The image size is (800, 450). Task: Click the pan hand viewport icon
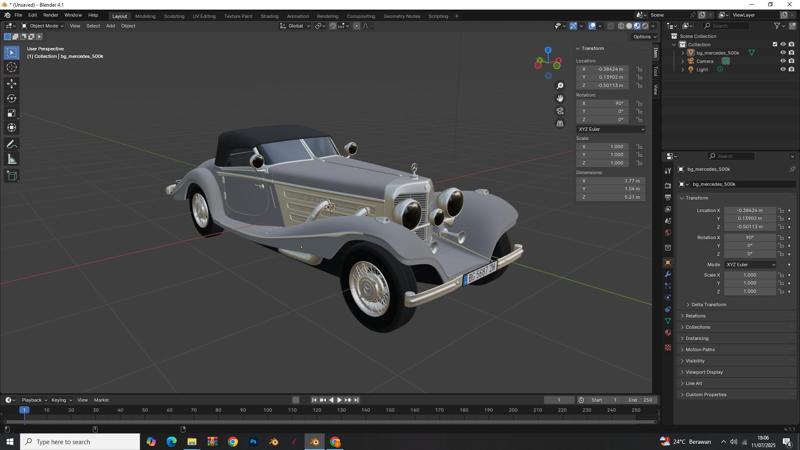pyautogui.click(x=560, y=98)
